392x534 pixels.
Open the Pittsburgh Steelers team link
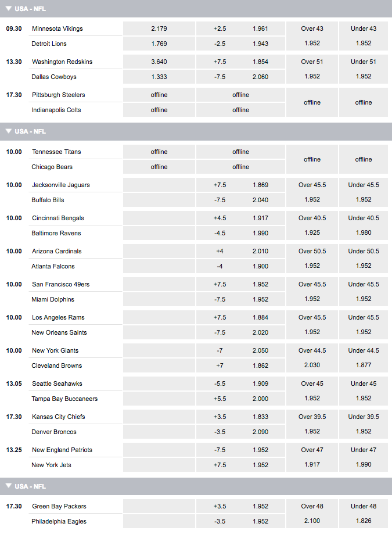(x=58, y=95)
